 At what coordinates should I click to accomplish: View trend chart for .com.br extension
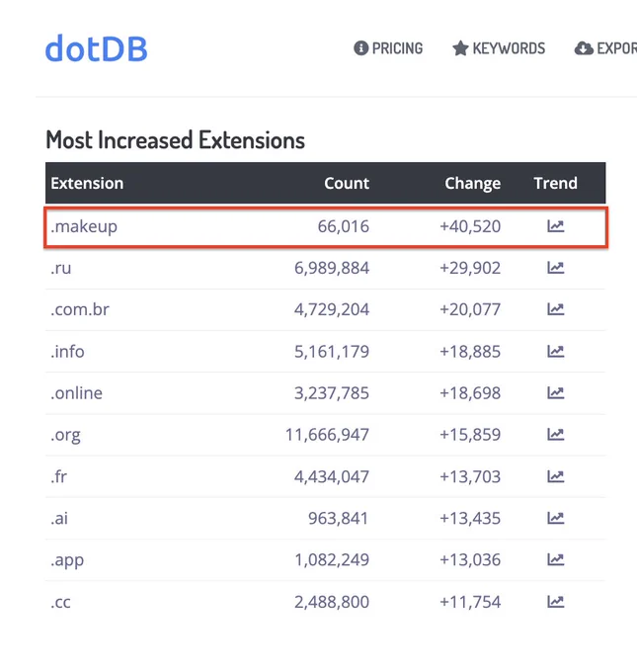556,309
